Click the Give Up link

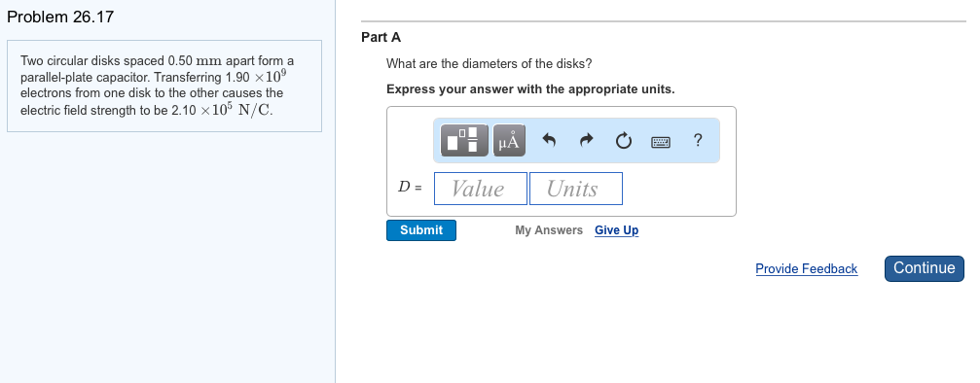pos(616,230)
